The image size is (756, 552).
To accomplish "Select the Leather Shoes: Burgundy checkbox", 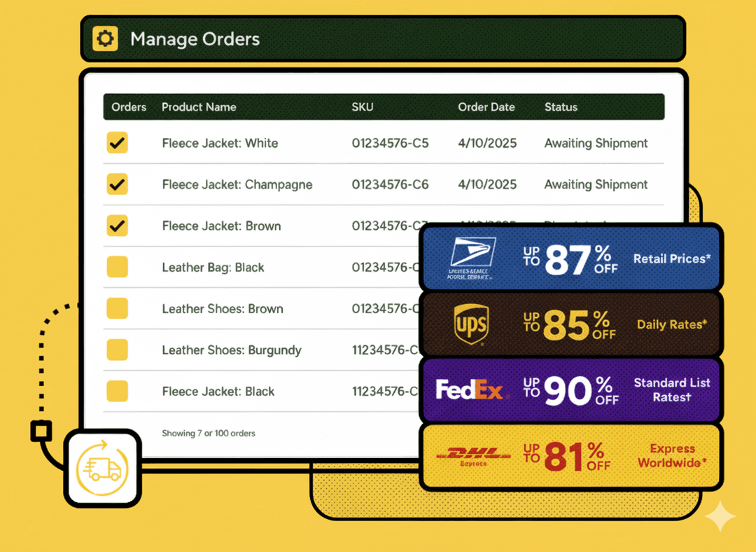I will click(117, 350).
